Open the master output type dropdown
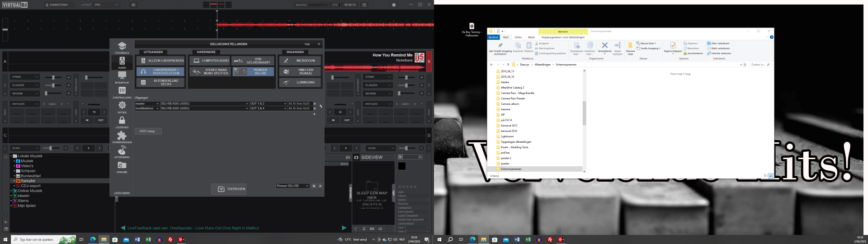 tap(147, 103)
